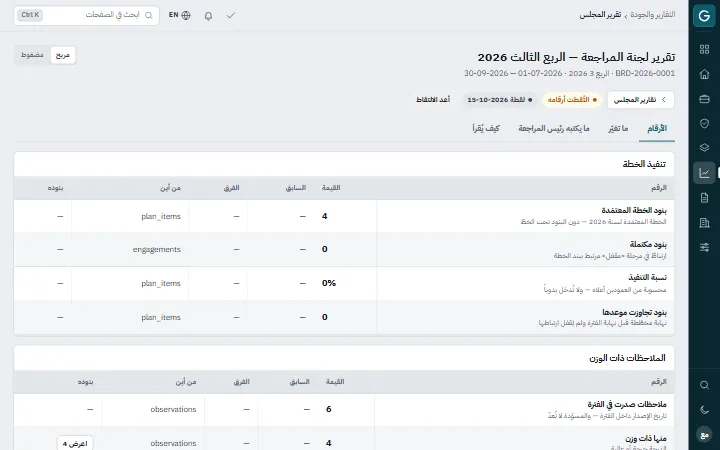Click row label بنود الخطة المعتمدة
Image resolution: width=720 pixels, height=450 pixels.
click(x=634, y=210)
